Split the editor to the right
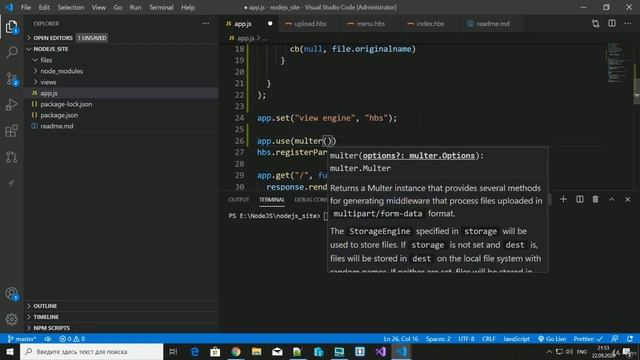 click(x=612, y=24)
